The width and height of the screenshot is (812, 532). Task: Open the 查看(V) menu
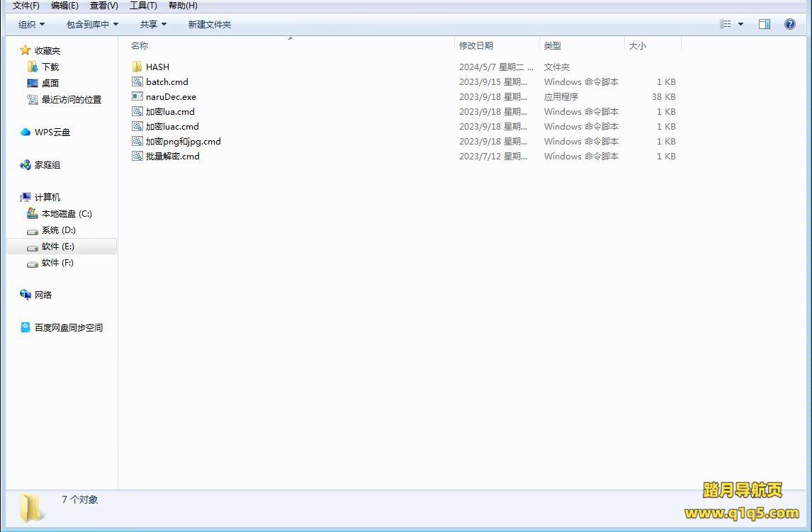pyautogui.click(x=103, y=6)
